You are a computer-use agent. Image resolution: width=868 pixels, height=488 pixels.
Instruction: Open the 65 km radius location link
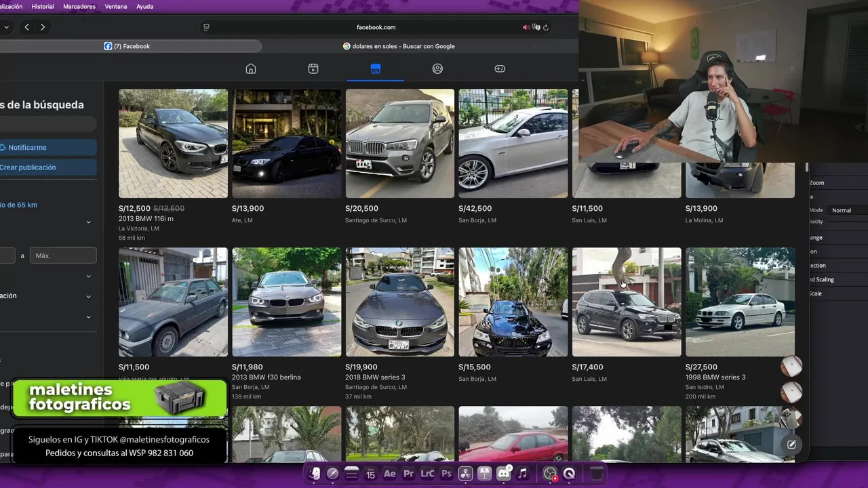19,205
